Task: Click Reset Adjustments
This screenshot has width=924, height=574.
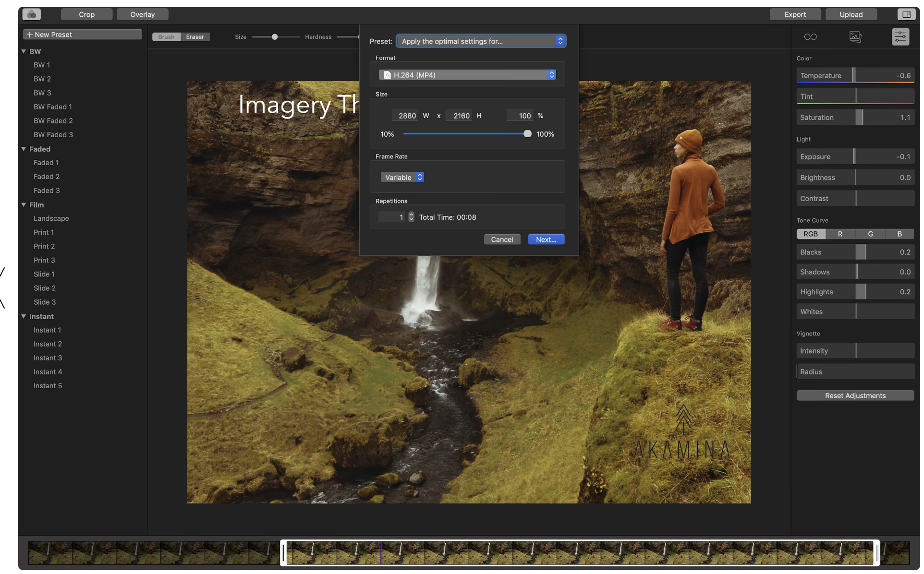Action: pos(855,395)
